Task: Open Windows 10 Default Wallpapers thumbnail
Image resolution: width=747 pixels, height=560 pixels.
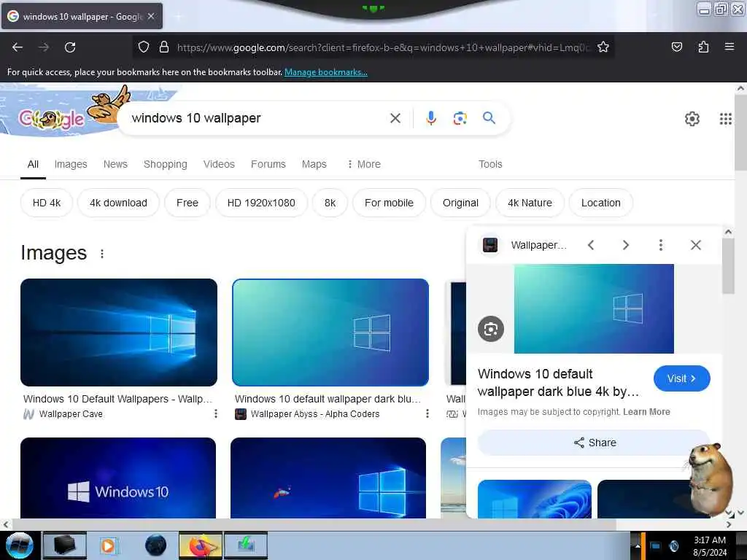Action: [x=119, y=332]
